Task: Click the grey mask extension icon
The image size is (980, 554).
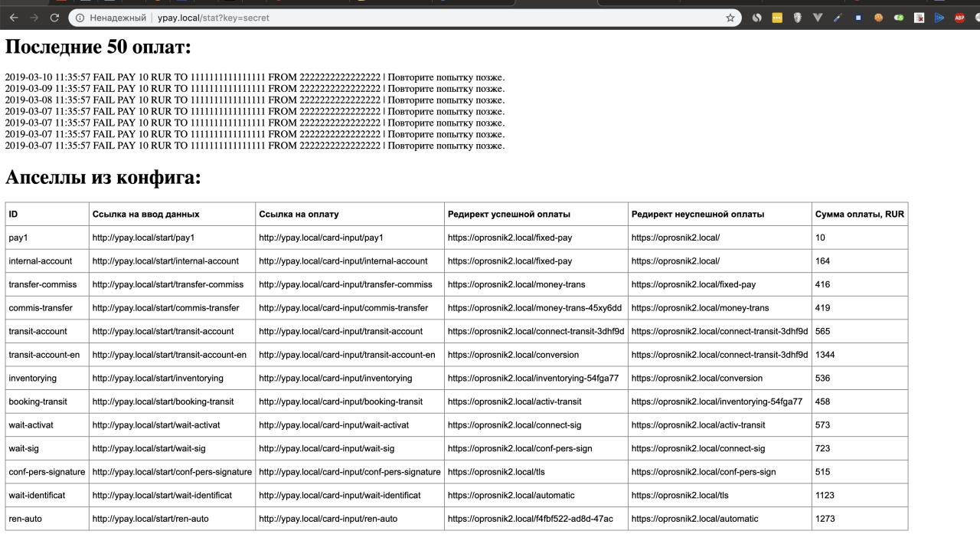Action: 797,18
